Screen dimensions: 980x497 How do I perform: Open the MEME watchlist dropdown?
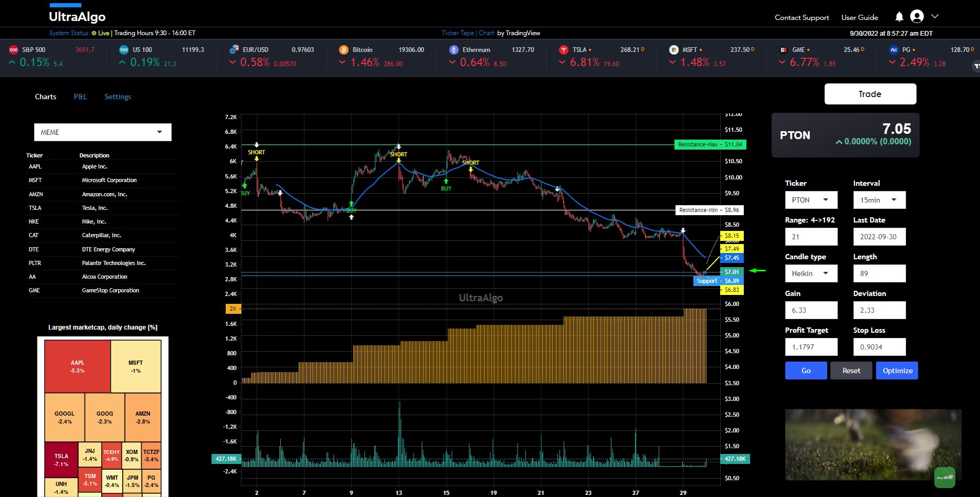pyautogui.click(x=103, y=132)
